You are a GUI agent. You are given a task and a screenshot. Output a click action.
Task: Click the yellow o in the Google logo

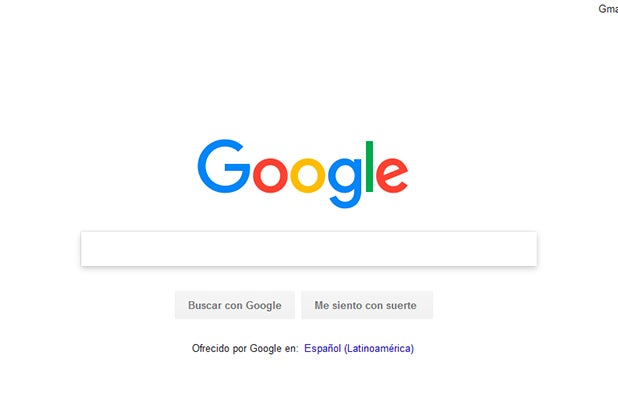(307, 175)
